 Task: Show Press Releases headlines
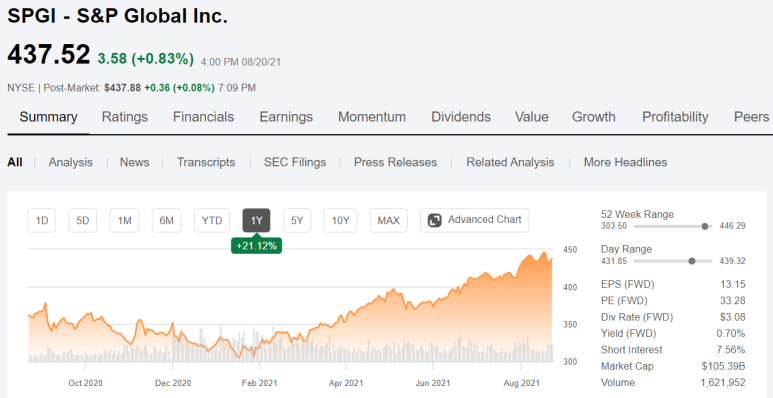[x=395, y=162]
